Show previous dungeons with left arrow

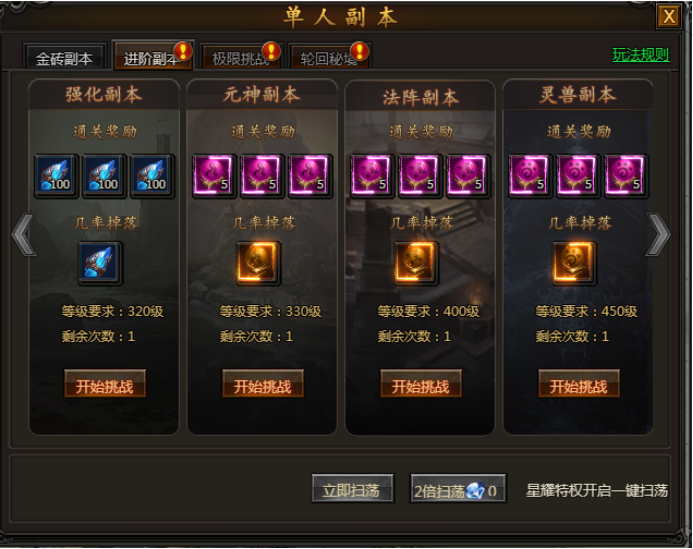(x=24, y=234)
